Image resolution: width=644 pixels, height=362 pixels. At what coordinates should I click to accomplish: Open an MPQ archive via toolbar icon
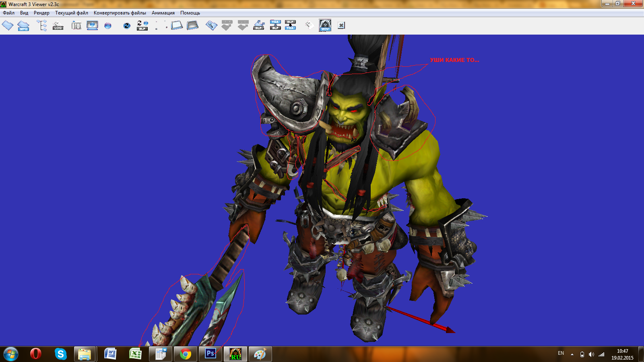pyautogui.click(x=23, y=25)
